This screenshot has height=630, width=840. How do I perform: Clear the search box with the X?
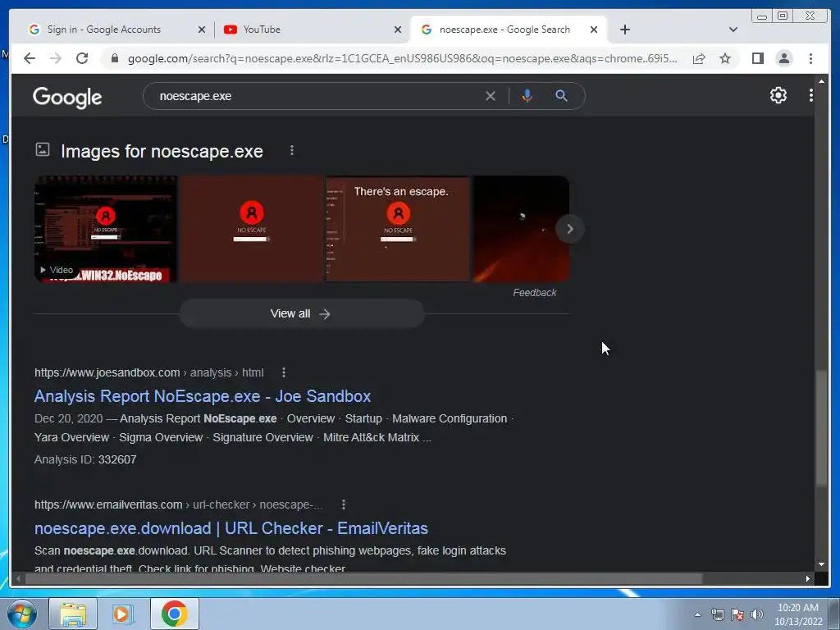(x=491, y=96)
